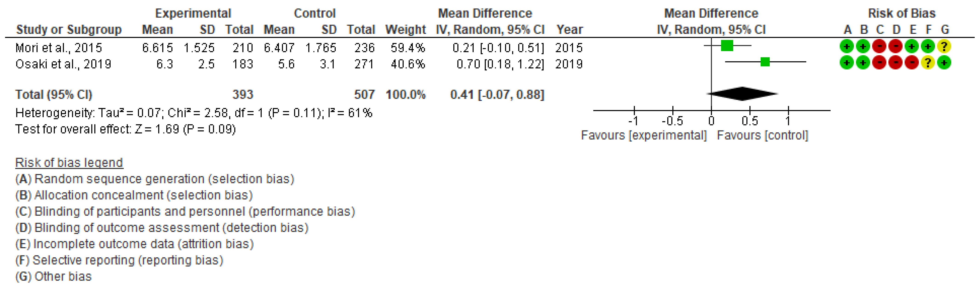This screenshot has width=980, height=287.
Task: Click Osaki row's column B green plus circle
Action: click(863, 62)
